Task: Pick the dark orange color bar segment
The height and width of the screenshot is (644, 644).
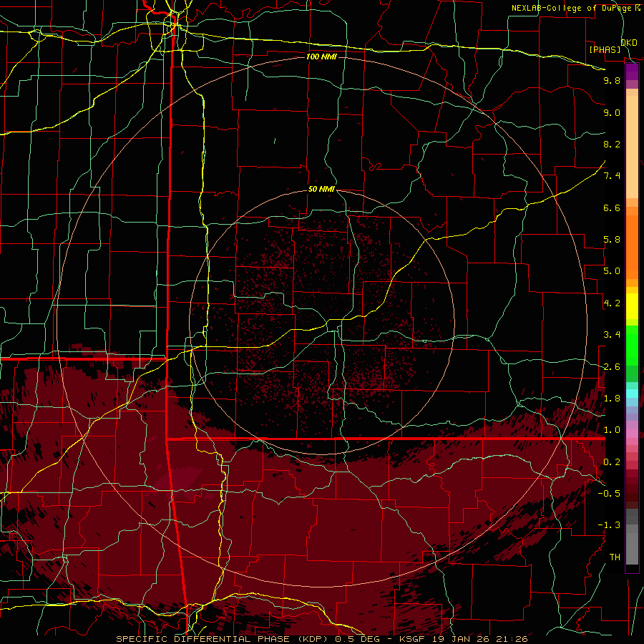Action: pyautogui.click(x=632, y=246)
